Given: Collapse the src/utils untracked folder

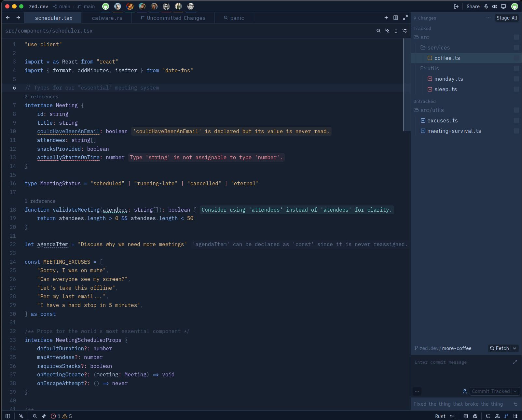Looking at the screenshot, I should (x=466, y=110).
